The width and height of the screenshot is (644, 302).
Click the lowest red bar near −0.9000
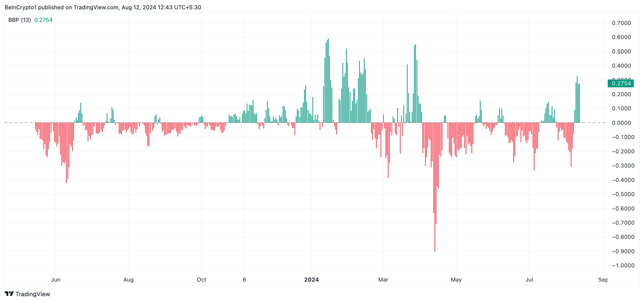435,187
